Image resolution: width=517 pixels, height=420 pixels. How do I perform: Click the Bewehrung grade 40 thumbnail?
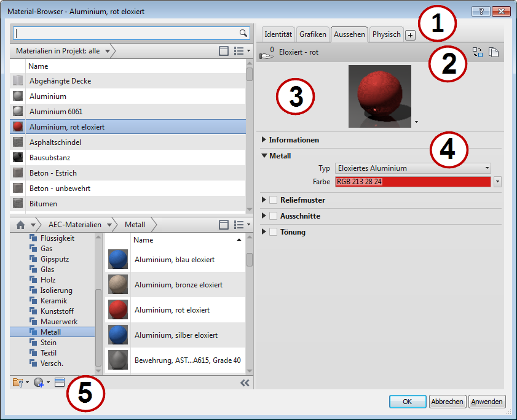[117, 360]
